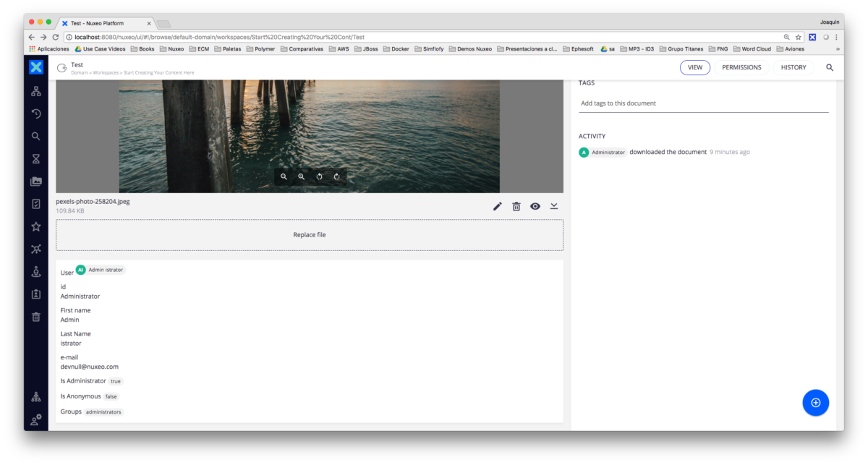This screenshot has height=465, width=868.
Task: Open recently viewed history in sidebar
Action: (36, 114)
